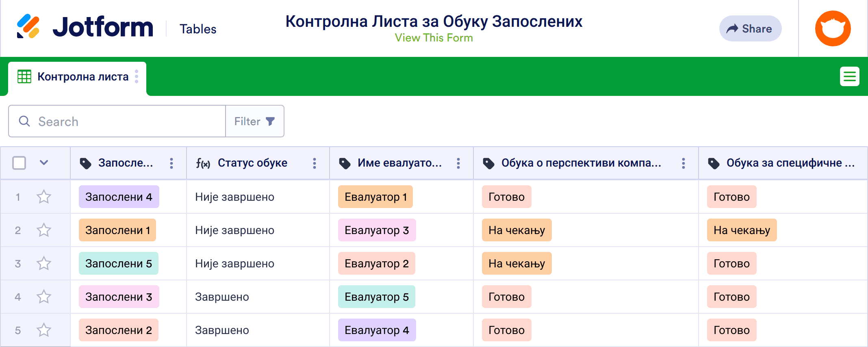Open column menu for Статус обуке
The width and height of the screenshot is (868, 347).
click(x=315, y=163)
